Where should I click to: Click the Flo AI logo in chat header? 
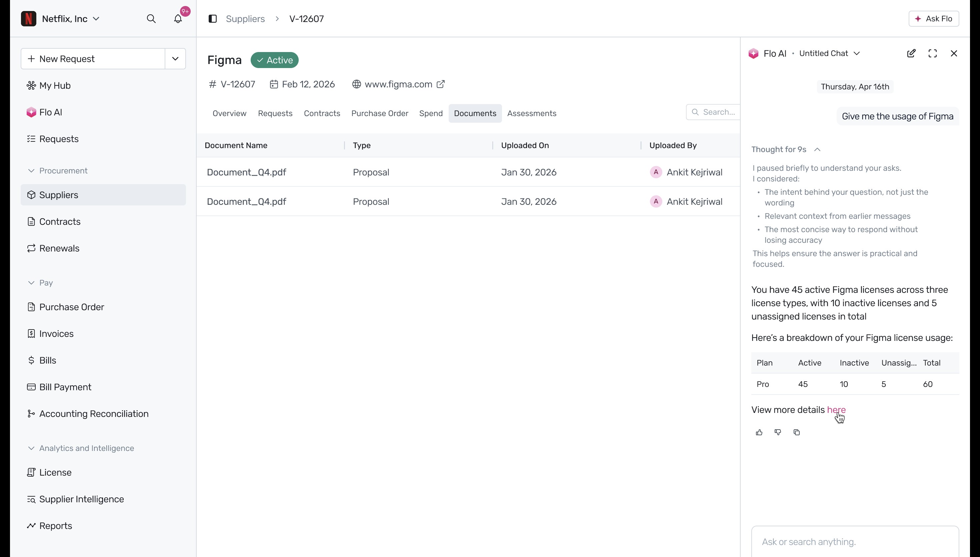tap(754, 54)
